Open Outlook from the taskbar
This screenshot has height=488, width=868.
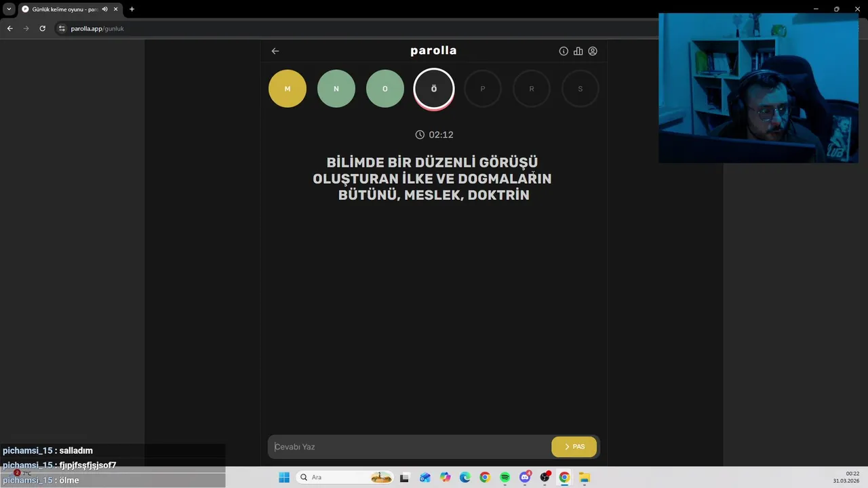(425, 477)
